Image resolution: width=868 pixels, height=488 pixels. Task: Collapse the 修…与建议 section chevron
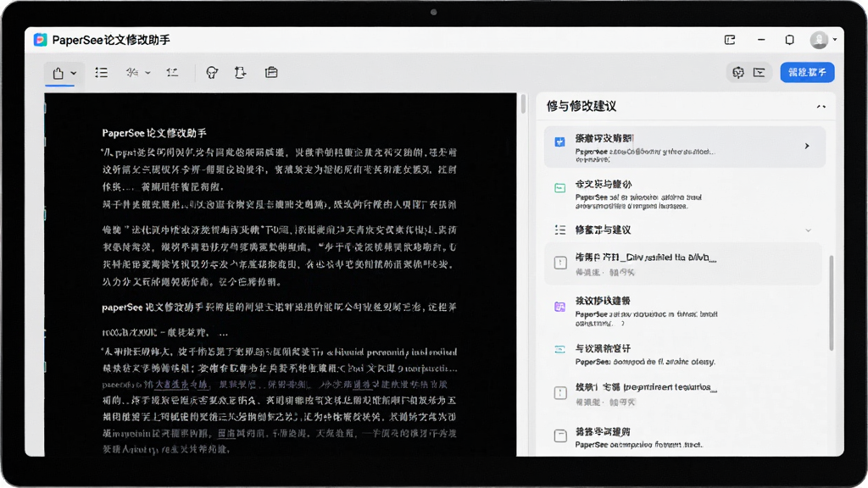[808, 230]
